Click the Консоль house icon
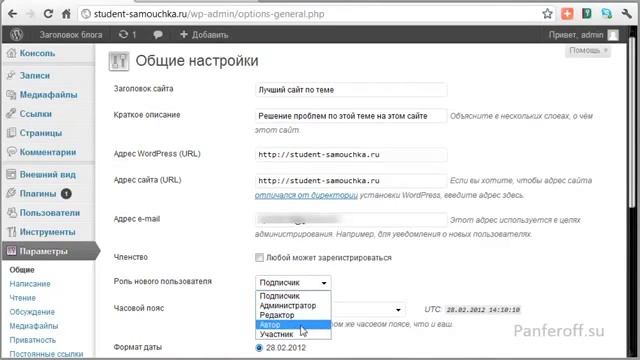The width and height of the screenshot is (640, 360). pos(11,53)
